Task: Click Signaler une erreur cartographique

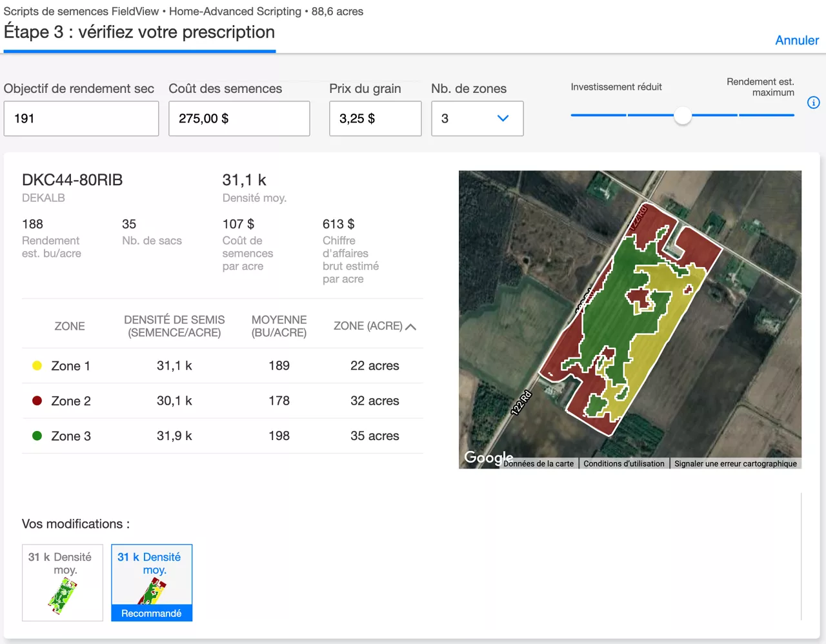Action: coord(736,463)
